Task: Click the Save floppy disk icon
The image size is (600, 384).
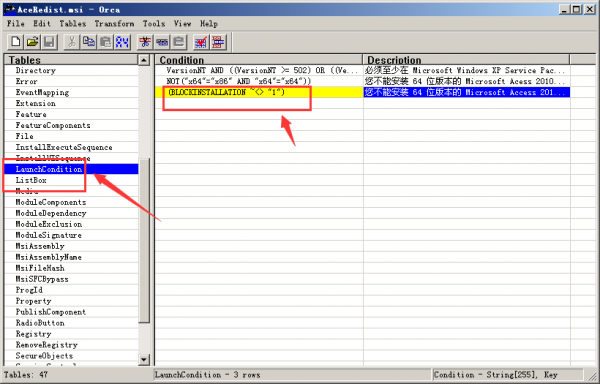Action: pyautogui.click(x=49, y=42)
